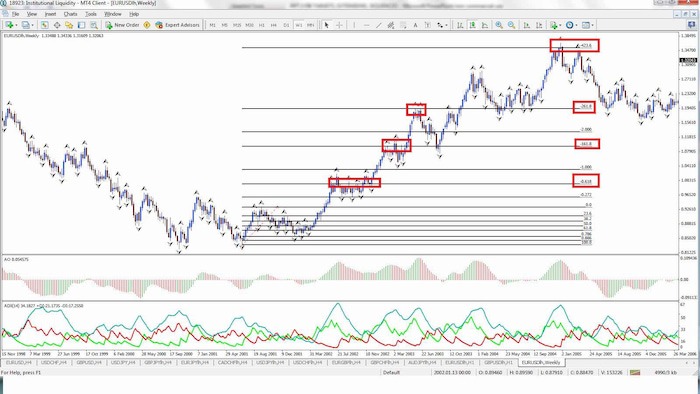Switch to the GBPUSD,H4 chart tab
Image resolution: width=700 pixels, height=394 pixels.
89,363
